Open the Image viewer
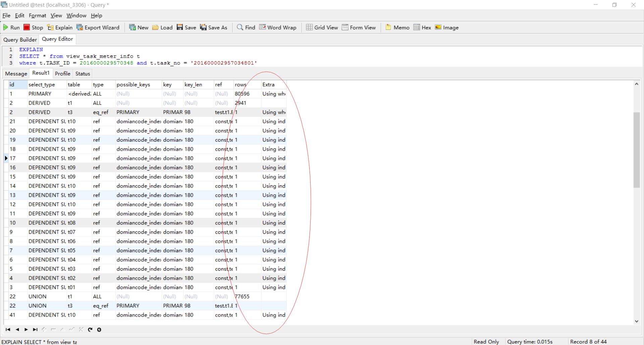Image resolution: width=644 pixels, height=345 pixels. (x=447, y=27)
